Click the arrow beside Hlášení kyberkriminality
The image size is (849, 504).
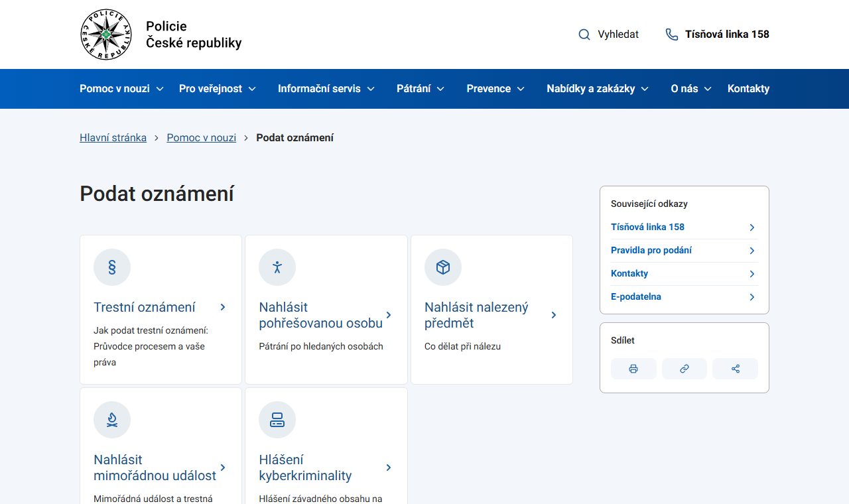(389, 468)
